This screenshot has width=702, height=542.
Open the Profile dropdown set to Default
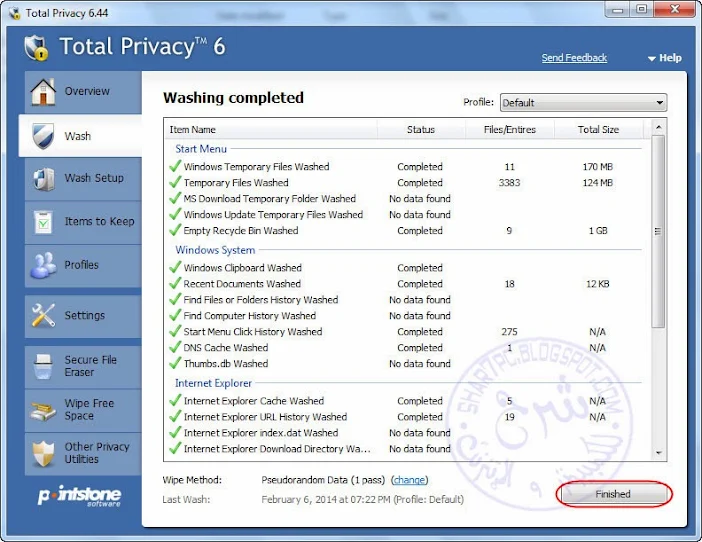583,102
